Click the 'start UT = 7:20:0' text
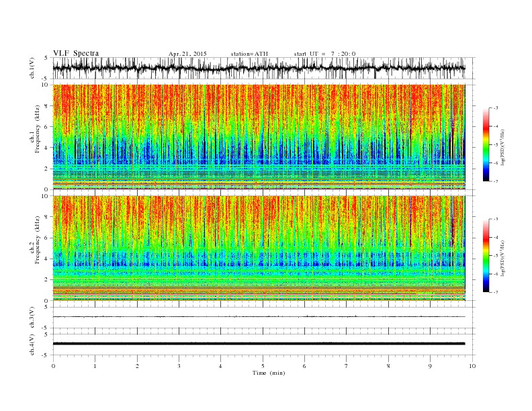The height and width of the screenshot is (411, 532). (x=324, y=54)
